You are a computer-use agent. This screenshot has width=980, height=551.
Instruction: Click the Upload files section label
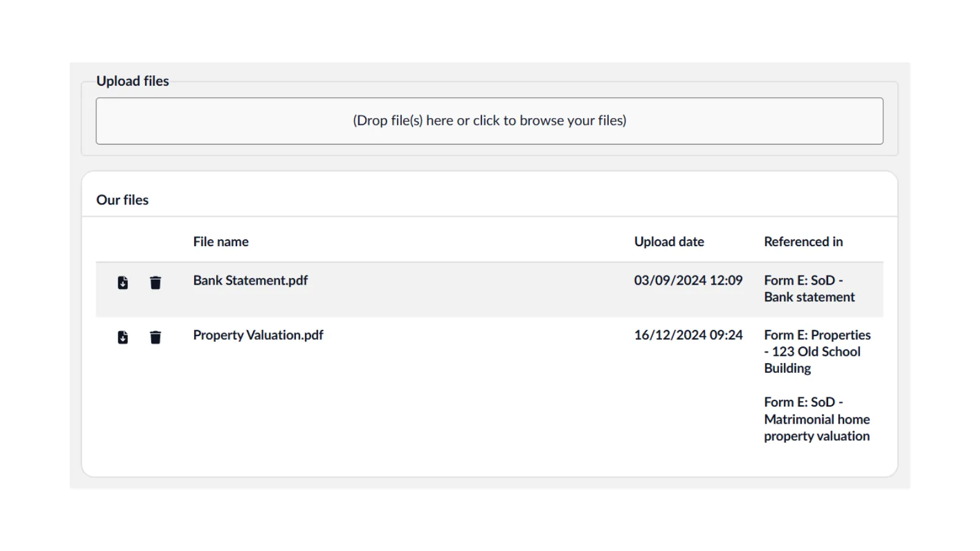132,81
